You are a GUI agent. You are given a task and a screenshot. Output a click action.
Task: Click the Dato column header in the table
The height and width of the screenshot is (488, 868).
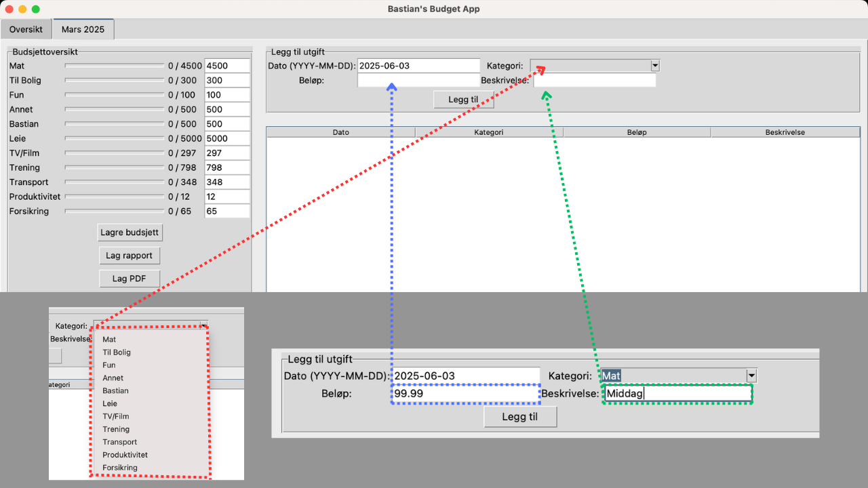pyautogui.click(x=341, y=132)
